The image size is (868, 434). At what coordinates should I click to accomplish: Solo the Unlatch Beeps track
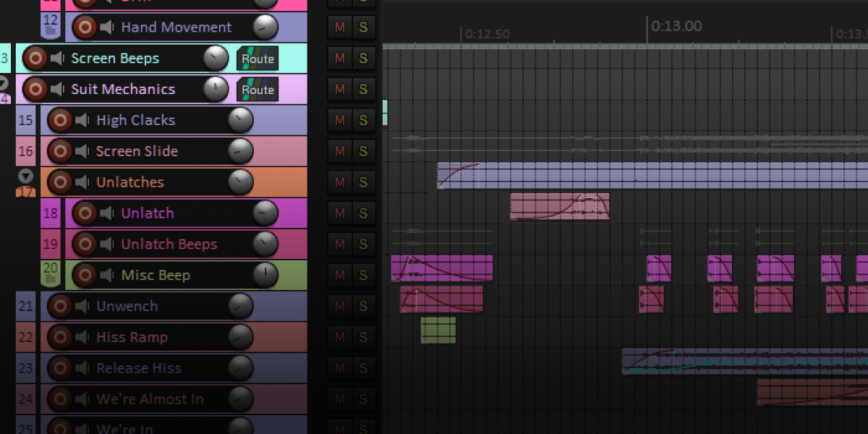pyautogui.click(x=362, y=244)
